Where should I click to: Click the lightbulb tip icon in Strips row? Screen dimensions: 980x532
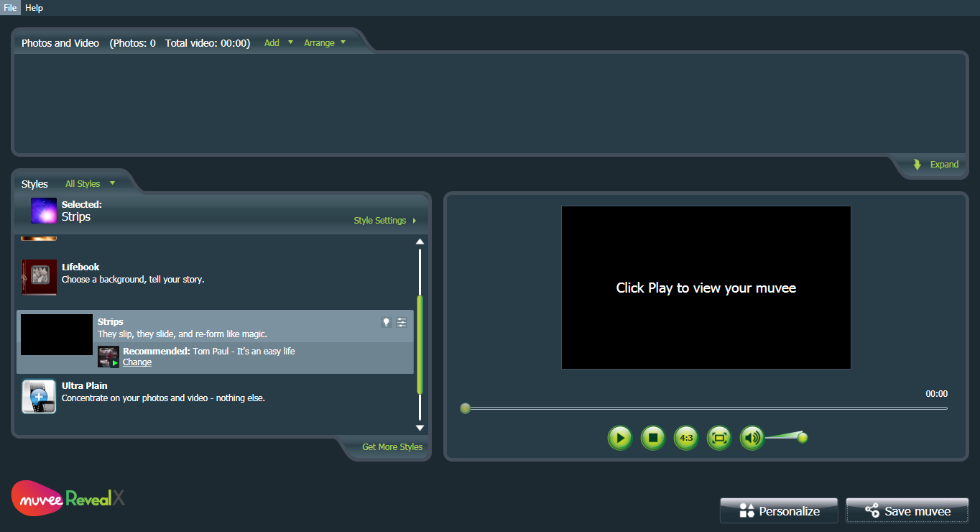tap(386, 322)
